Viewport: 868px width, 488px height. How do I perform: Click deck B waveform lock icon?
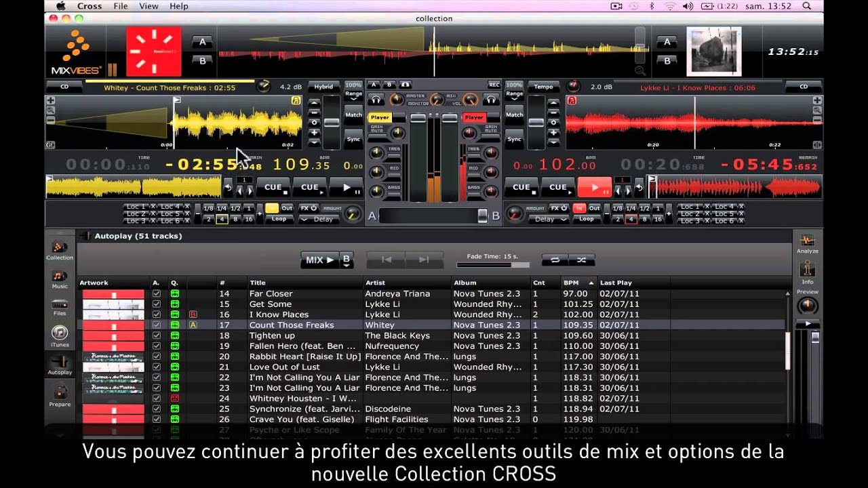click(572, 100)
